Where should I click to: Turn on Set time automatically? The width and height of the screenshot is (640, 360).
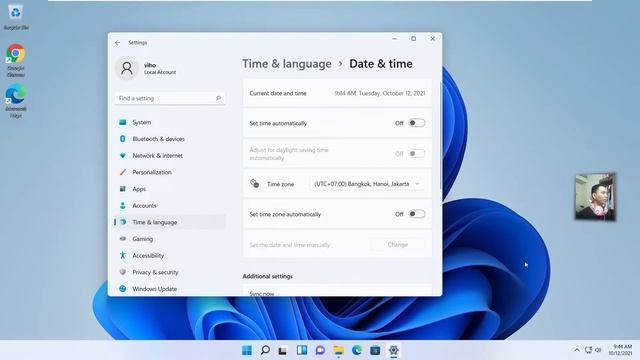pos(417,123)
